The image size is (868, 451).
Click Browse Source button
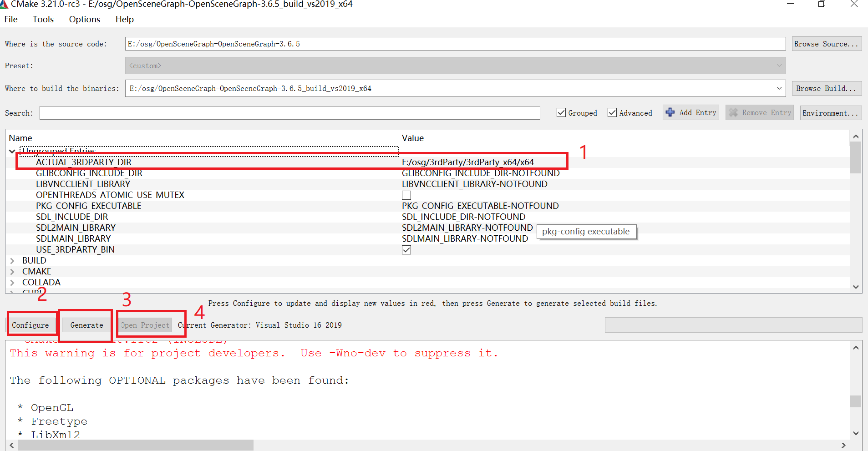(826, 44)
